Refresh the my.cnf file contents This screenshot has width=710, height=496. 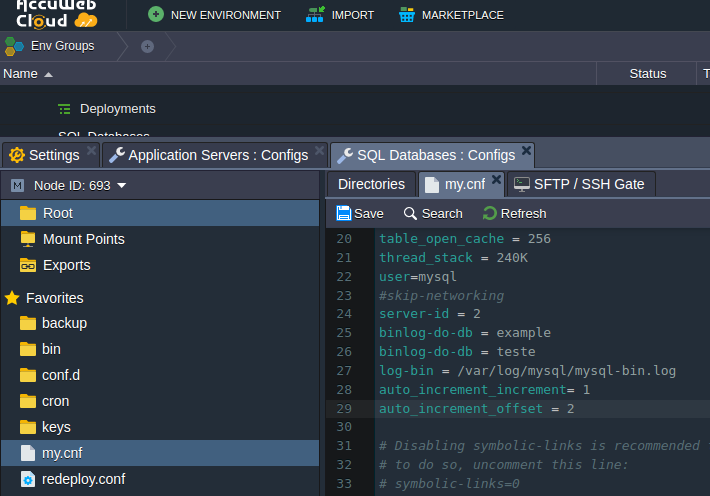514,213
